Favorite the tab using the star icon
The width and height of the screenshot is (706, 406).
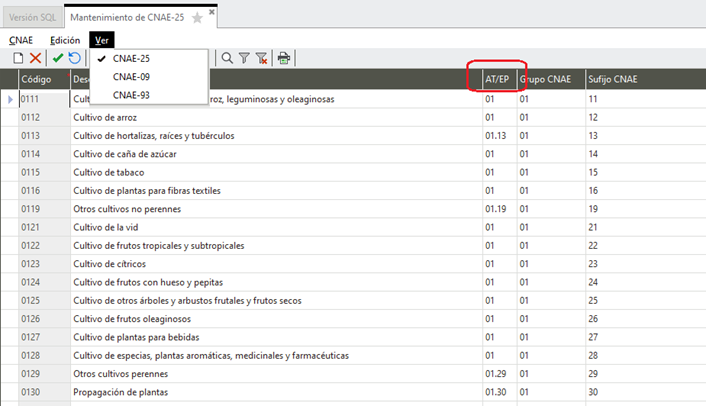click(x=198, y=17)
